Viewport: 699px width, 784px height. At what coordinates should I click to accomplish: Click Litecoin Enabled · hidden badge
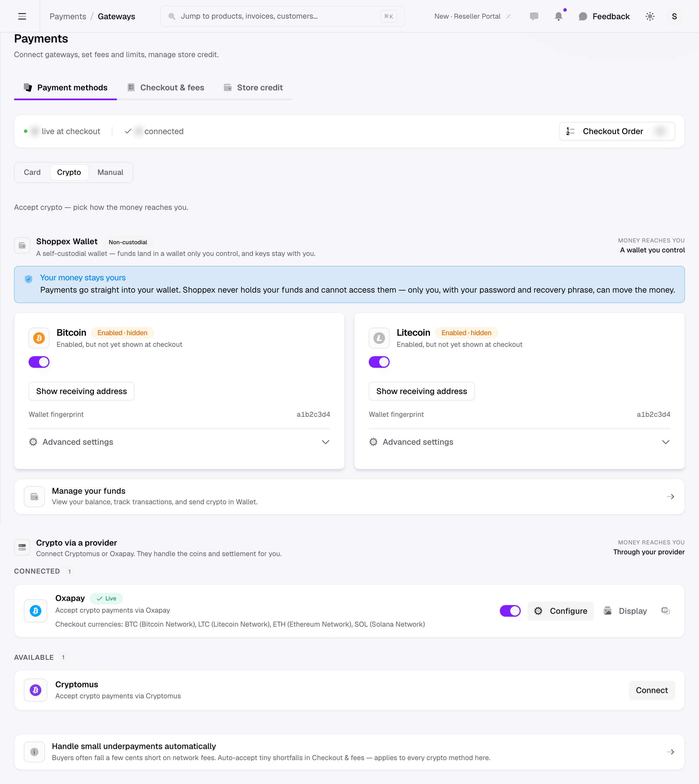coord(466,333)
